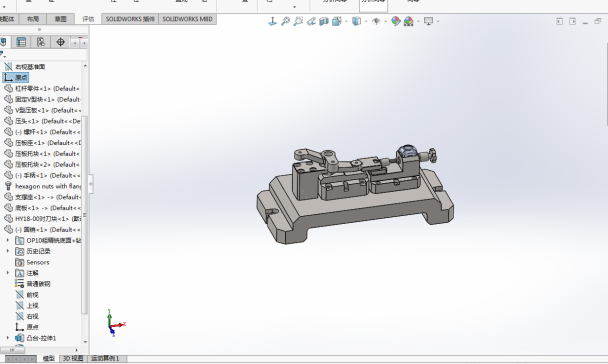Select the (-) 手柄<1> component
Viewport: 608px width, 364px height.
click(x=42, y=175)
